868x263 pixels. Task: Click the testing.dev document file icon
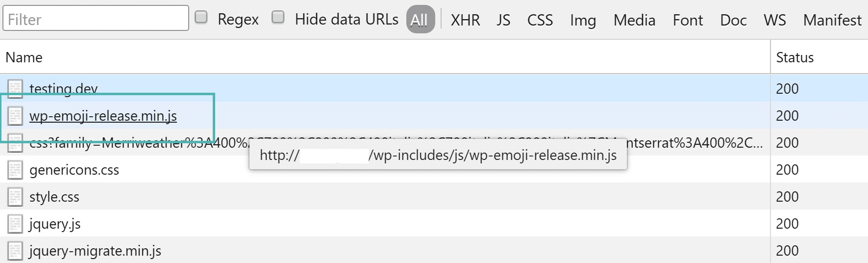point(15,88)
